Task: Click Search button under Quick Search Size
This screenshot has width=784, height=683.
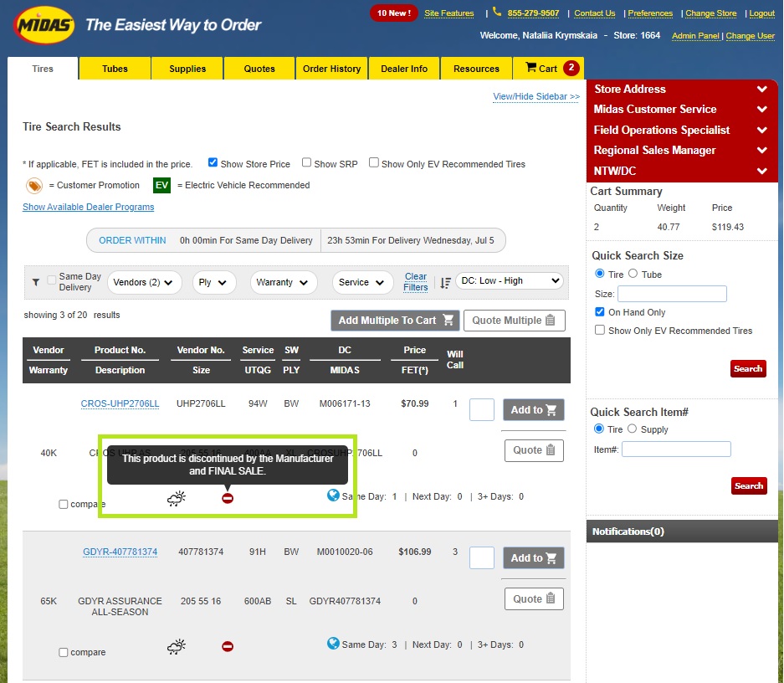Action: pos(748,369)
